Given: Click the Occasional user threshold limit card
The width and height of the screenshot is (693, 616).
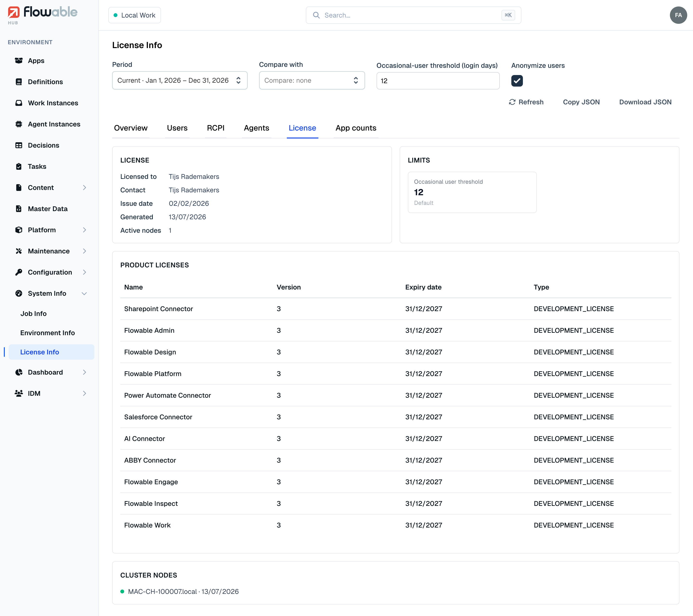Looking at the screenshot, I should tap(472, 192).
